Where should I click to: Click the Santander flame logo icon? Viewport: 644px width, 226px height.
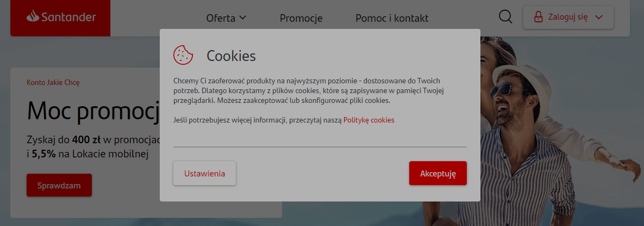point(33,17)
